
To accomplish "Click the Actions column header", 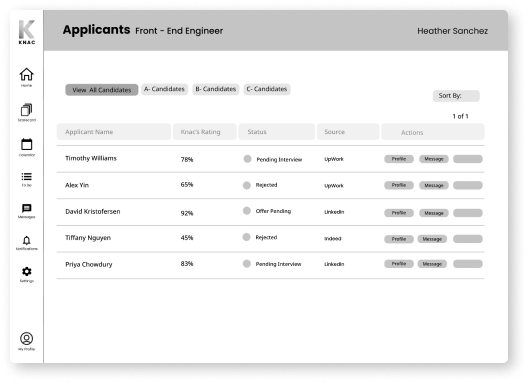I will coord(433,132).
